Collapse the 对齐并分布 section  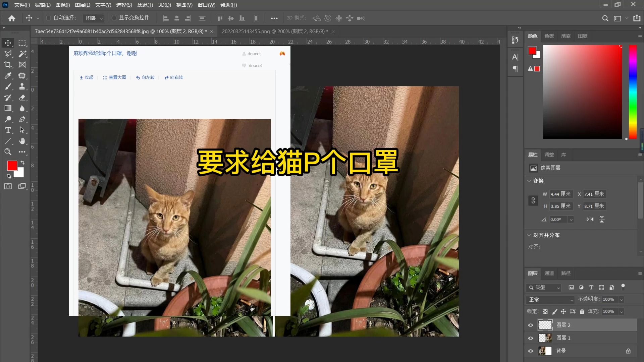click(529, 235)
